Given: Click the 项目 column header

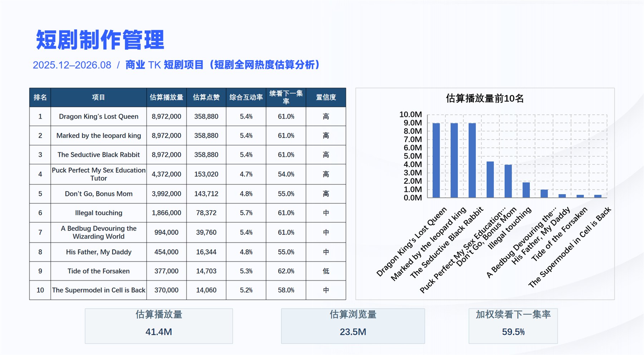Looking at the screenshot, I should point(98,97).
